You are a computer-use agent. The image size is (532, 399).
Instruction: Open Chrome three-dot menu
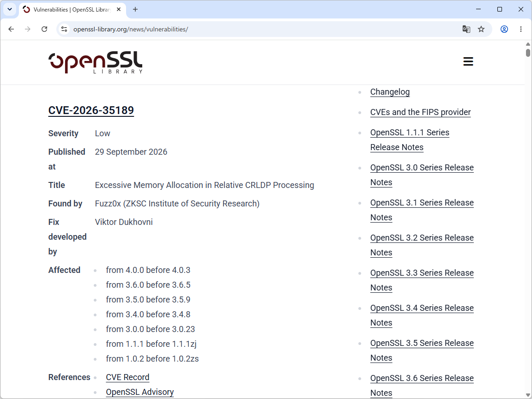(521, 29)
